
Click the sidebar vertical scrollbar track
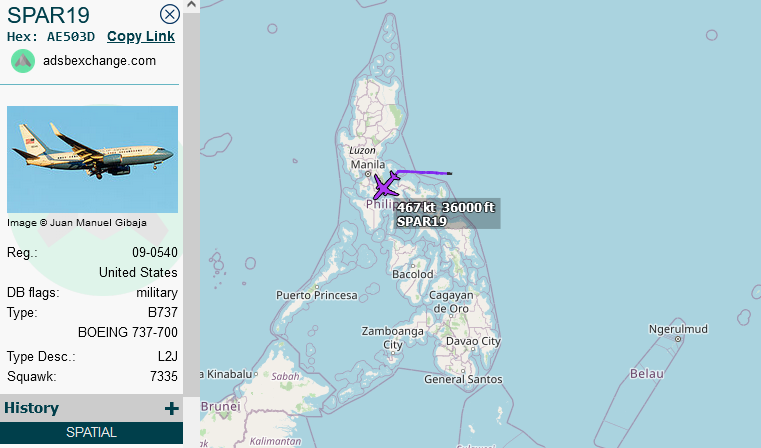pos(191,204)
